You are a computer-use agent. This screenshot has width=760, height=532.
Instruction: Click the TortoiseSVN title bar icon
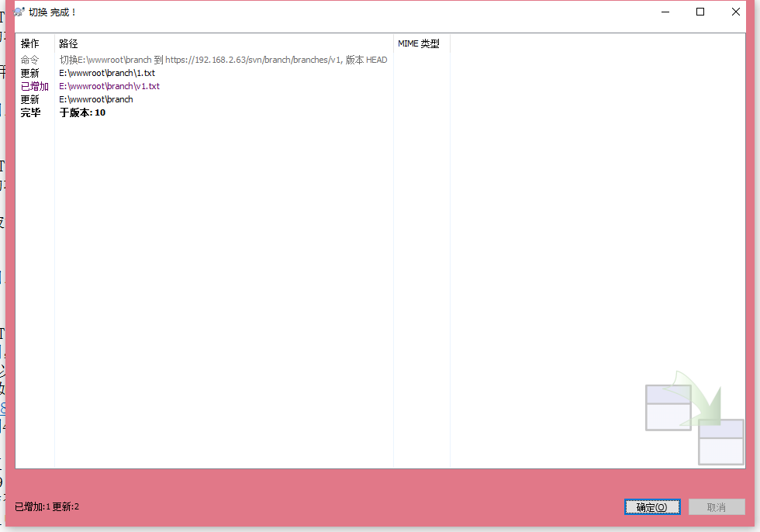[19, 12]
